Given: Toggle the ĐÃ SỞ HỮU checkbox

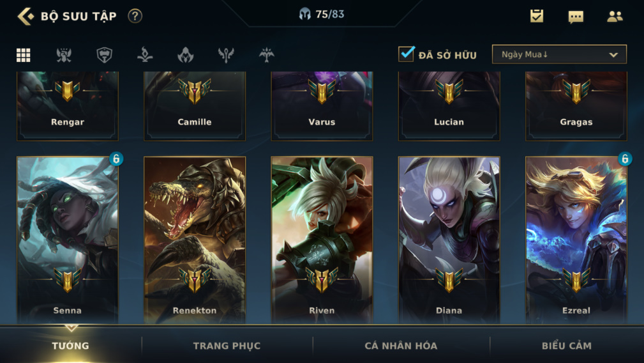Looking at the screenshot, I should pyautogui.click(x=406, y=54).
